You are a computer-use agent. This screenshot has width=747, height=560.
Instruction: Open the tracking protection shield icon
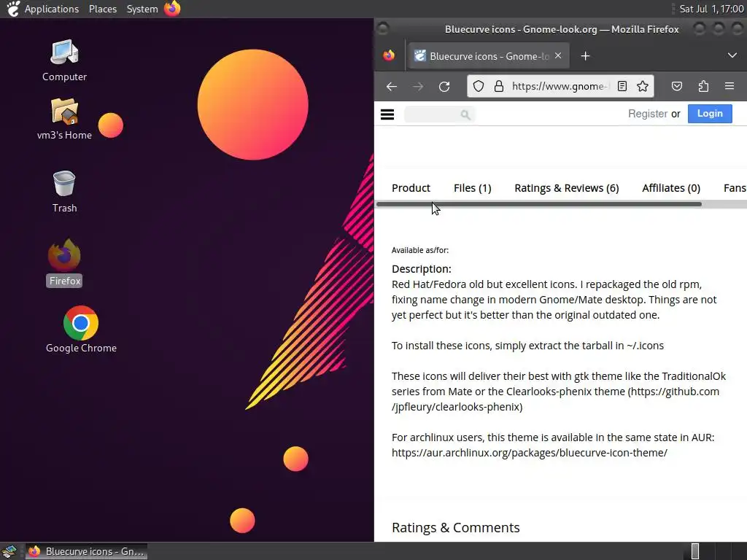pyautogui.click(x=479, y=86)
